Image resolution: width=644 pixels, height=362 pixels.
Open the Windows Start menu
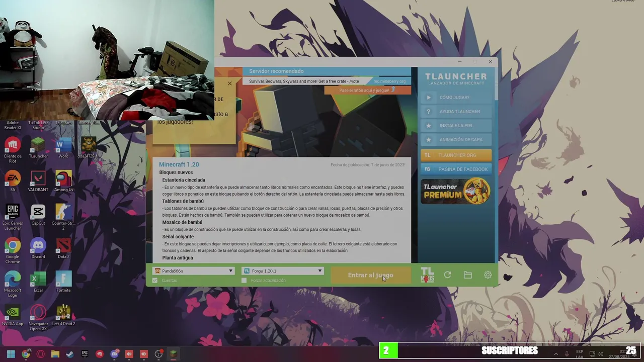pyautogui.click(x=11, y=354)
